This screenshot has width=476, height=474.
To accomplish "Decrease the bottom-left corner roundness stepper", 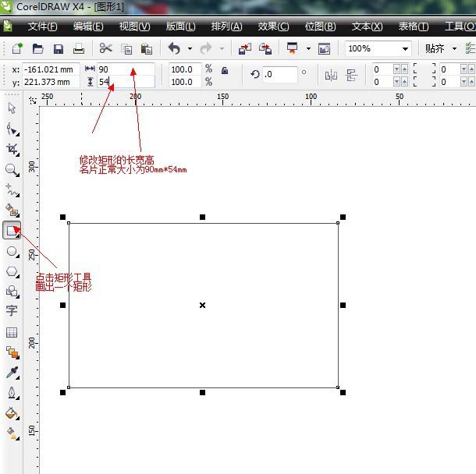I will (396, 82).
